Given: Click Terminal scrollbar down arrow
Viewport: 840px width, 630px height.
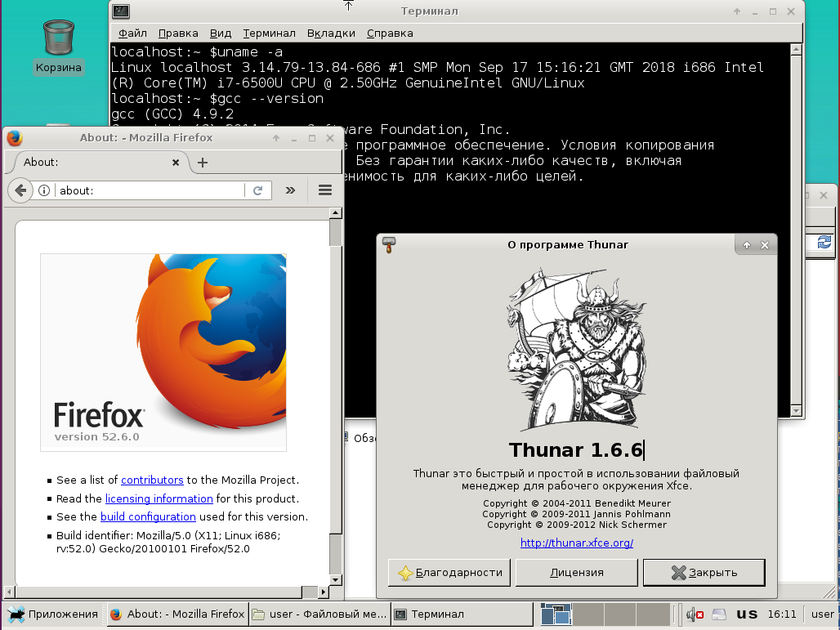Looking at the screenshot, I should [796, 411].
